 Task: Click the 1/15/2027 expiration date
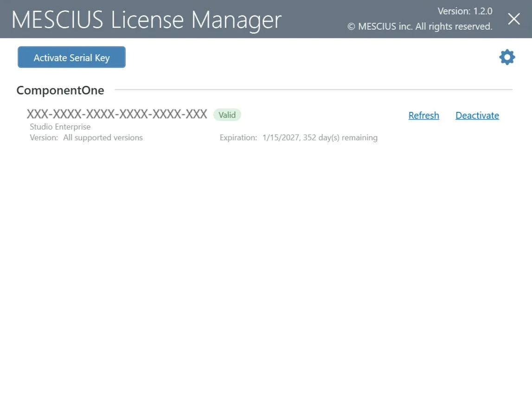point(280,137)
